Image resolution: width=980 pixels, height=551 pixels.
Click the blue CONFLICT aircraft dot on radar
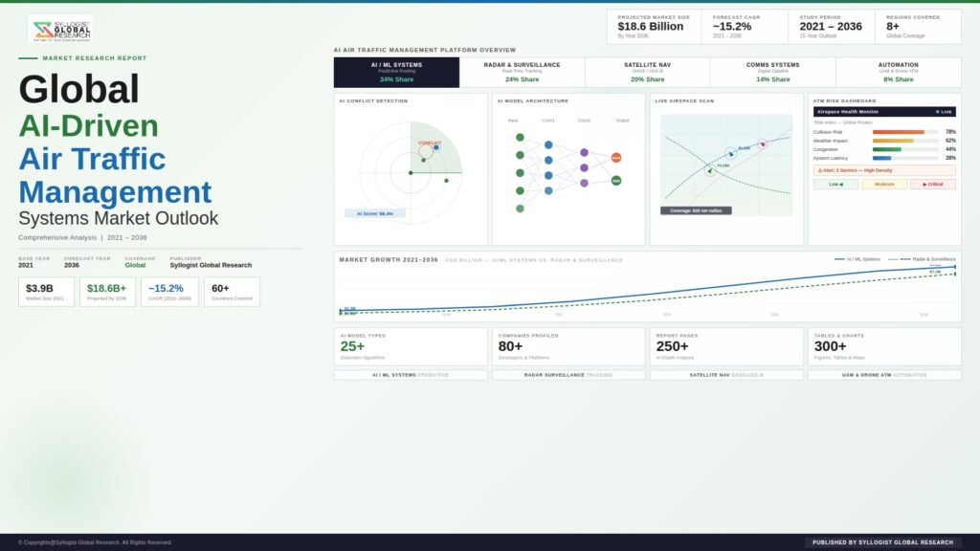pyautogui.click(x=436, y=147)
